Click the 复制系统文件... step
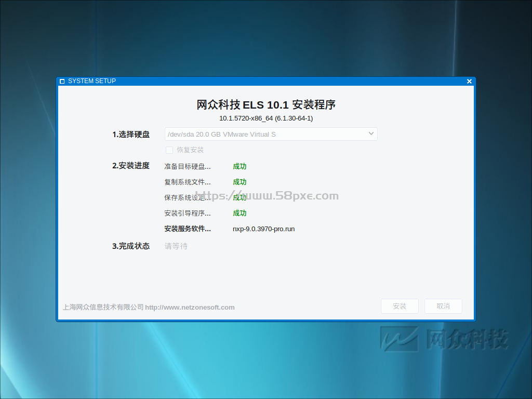 [x=187, y=182]
